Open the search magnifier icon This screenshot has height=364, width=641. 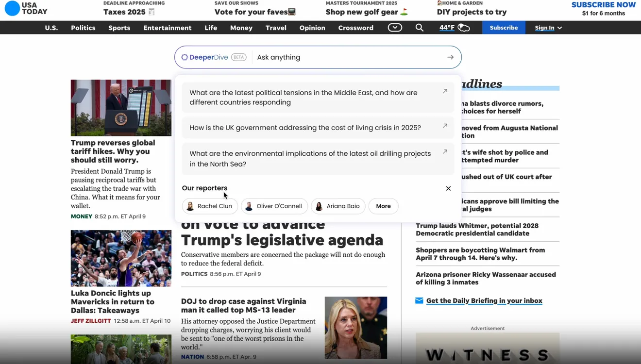tap(420, 28)
